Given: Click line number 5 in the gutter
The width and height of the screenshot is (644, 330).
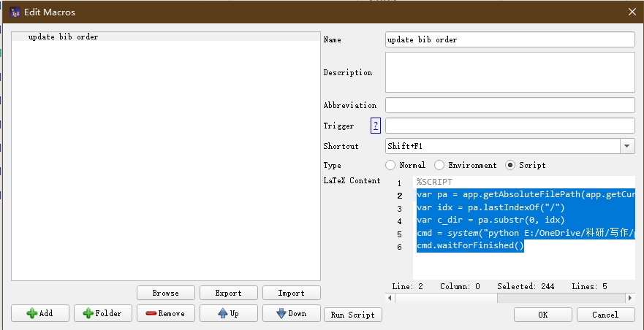Looking at the screenshot, I should coord(400,234).
